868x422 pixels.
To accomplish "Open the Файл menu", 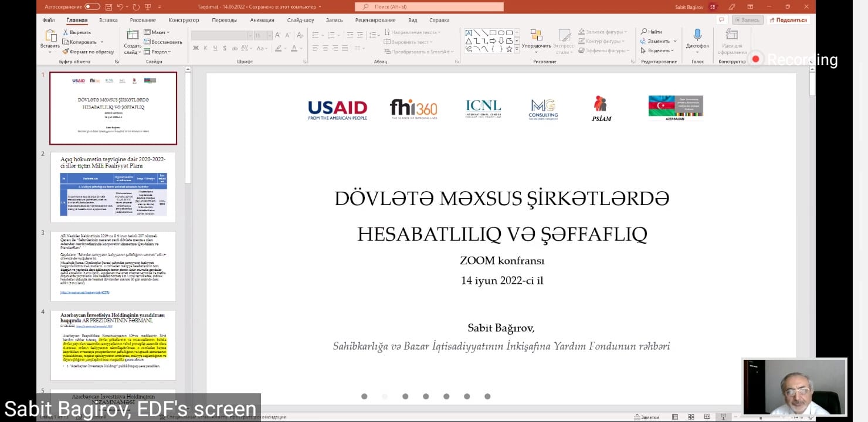I will (49, 20).
